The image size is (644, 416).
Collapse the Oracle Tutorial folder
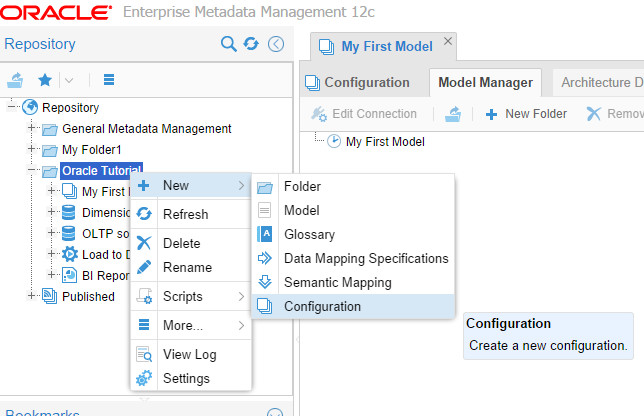tap(31, 170)
